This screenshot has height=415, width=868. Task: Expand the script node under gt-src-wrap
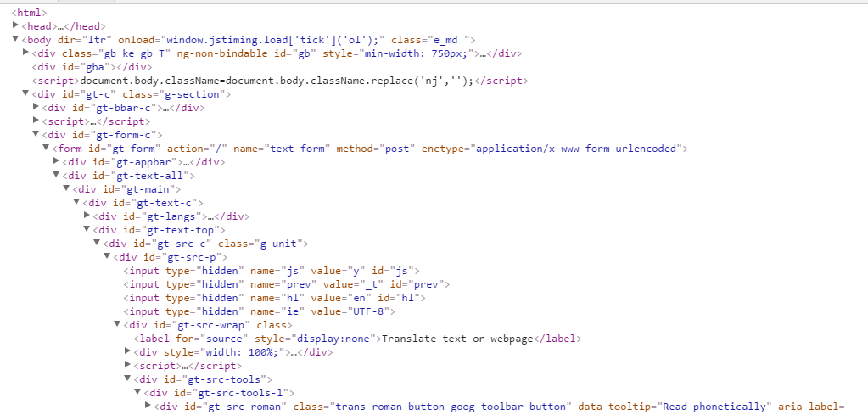128,365
